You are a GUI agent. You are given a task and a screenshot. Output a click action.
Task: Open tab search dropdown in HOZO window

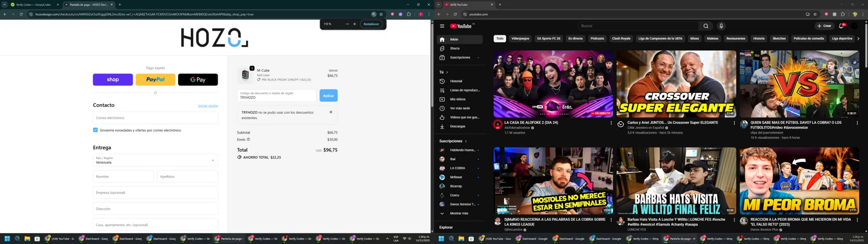pos(5,5)
